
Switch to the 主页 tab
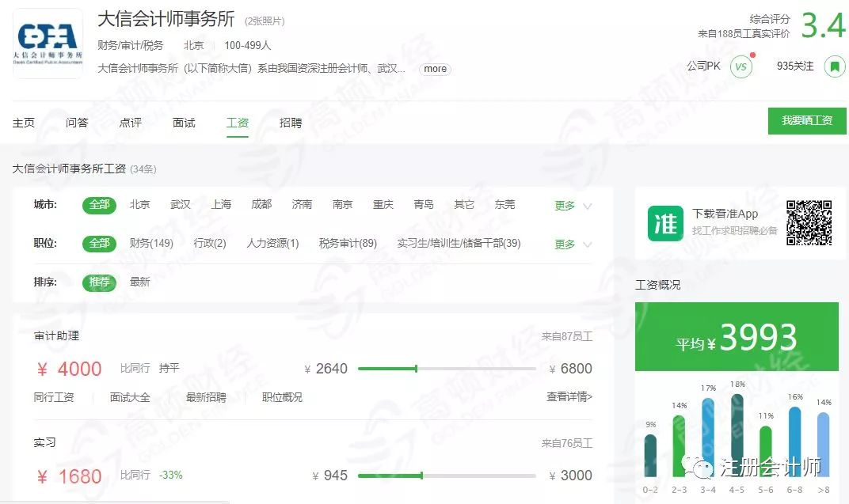coord(23,123)
